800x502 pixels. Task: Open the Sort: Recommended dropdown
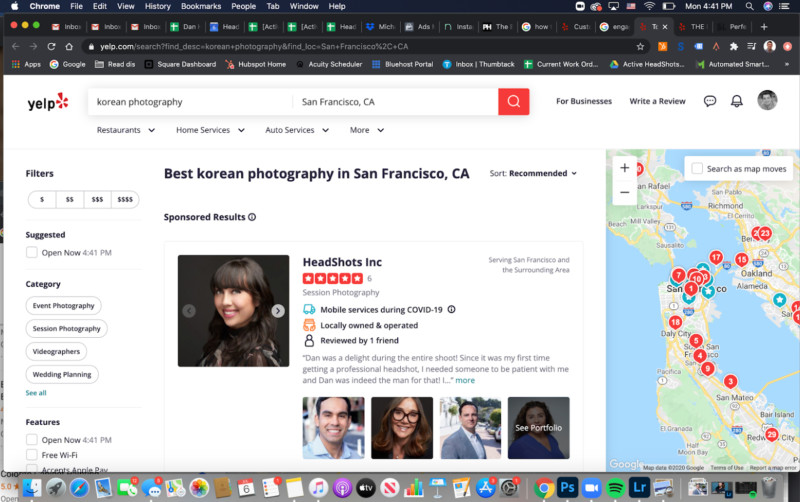(534, 173)
